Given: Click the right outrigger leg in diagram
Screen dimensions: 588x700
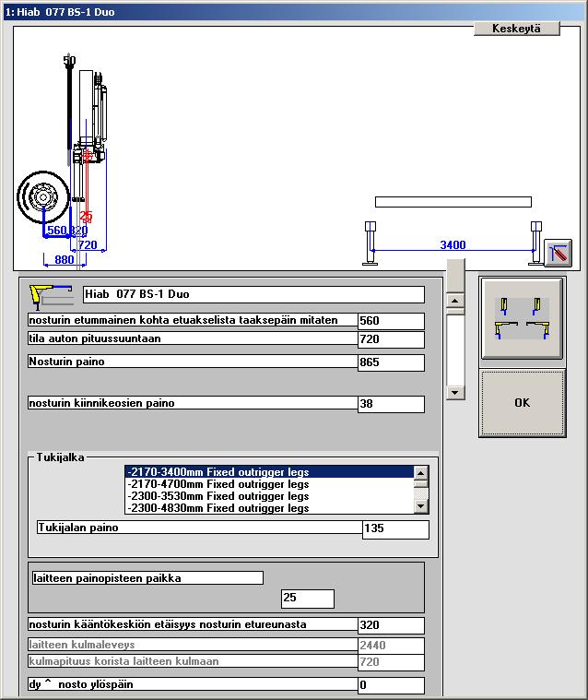Looking at the screenshot, I should [535, 243].
